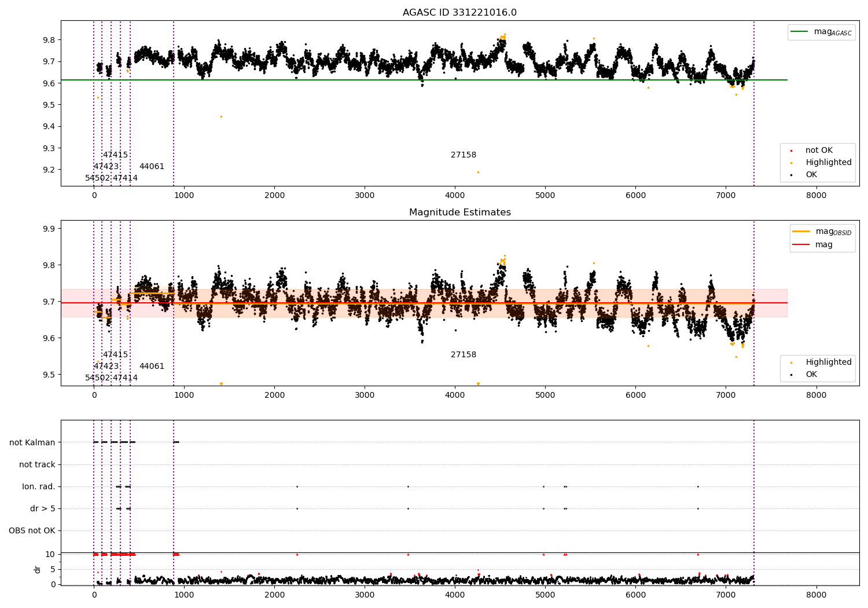Viewport: 868px width, 608px height.
Task: Select the 'not track' row label
Action: tap(37, 464)
